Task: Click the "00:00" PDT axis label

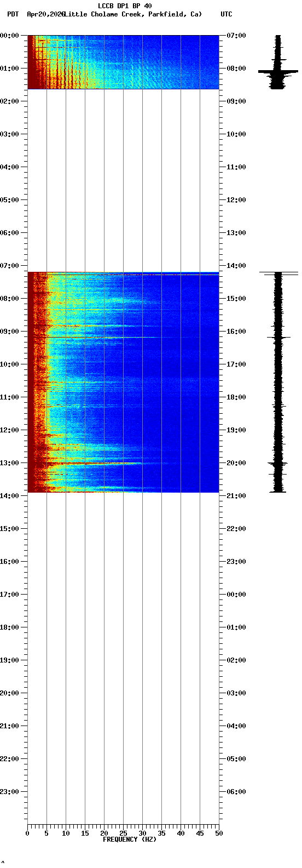Action: [x=10, y=36]
